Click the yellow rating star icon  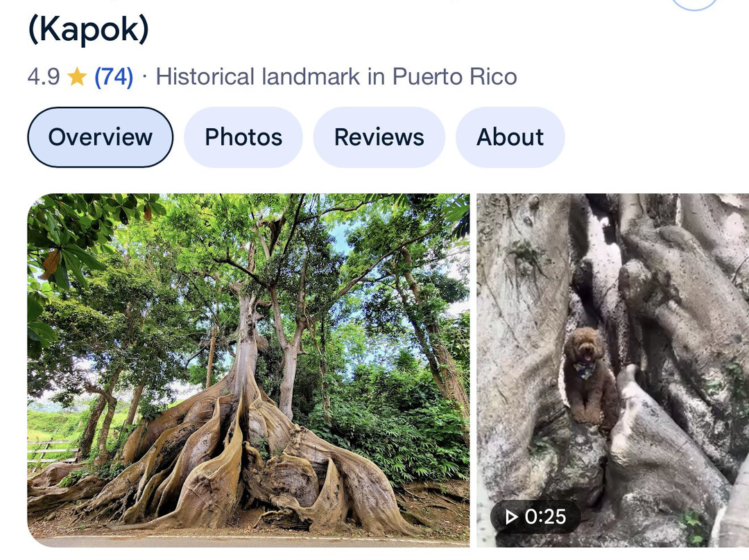(77, 77)
